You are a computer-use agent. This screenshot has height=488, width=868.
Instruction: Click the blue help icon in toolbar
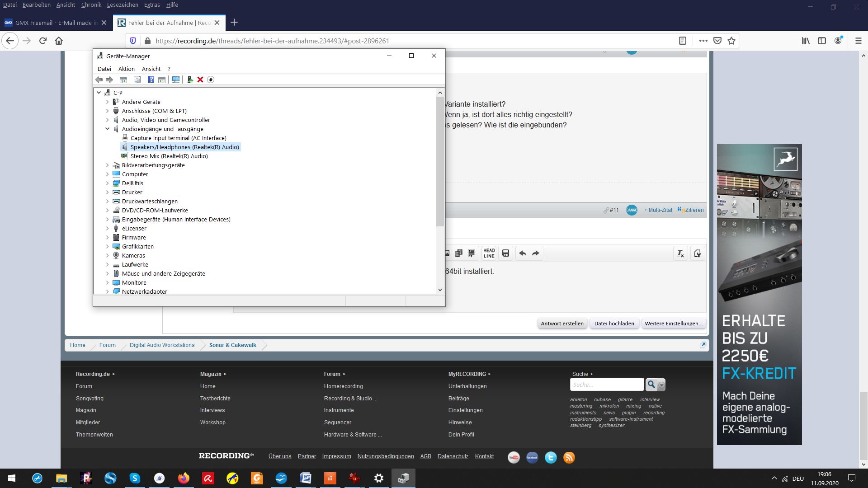click(151, 80)
